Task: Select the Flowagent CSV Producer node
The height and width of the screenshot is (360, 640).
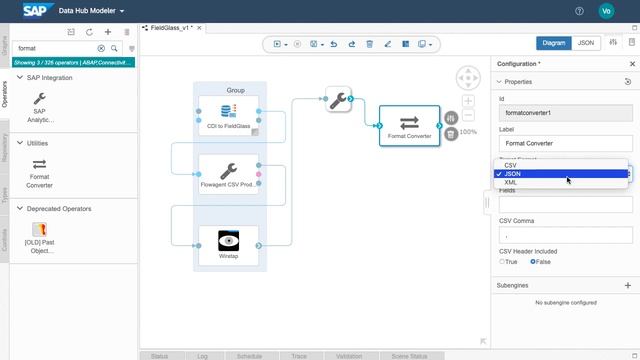Action: [229, 174]
